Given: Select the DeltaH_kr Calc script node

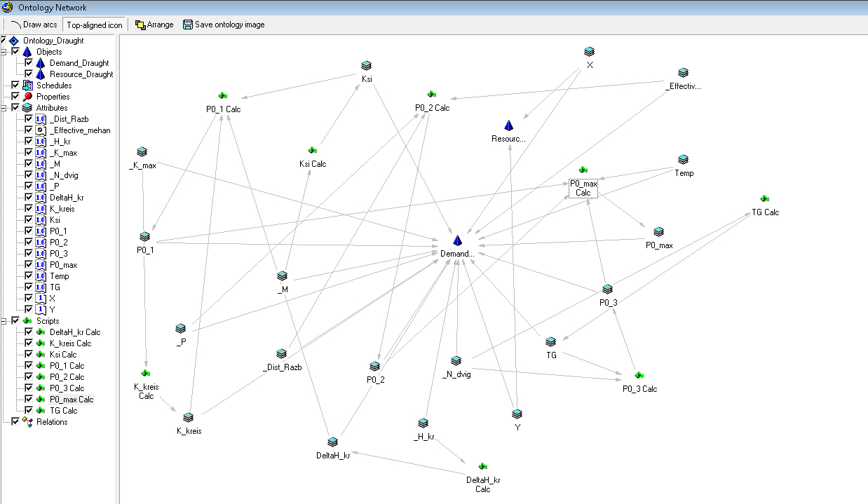Looking at the screenshot, I should click(x=483, y=467).
